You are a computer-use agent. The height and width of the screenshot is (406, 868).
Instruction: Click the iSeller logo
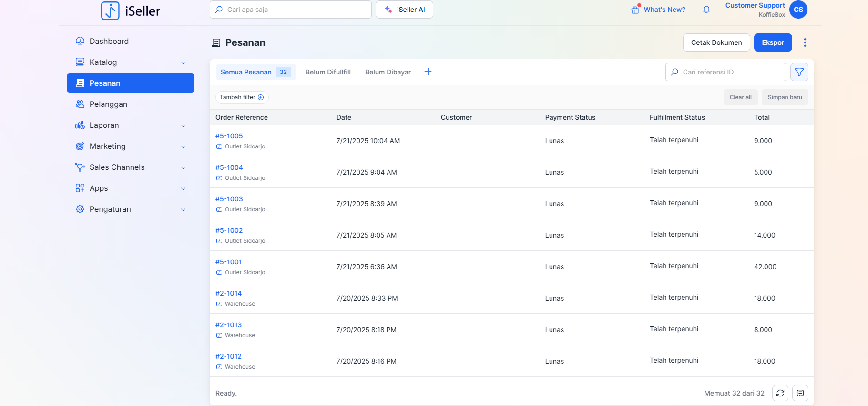(x=131, y=10)
